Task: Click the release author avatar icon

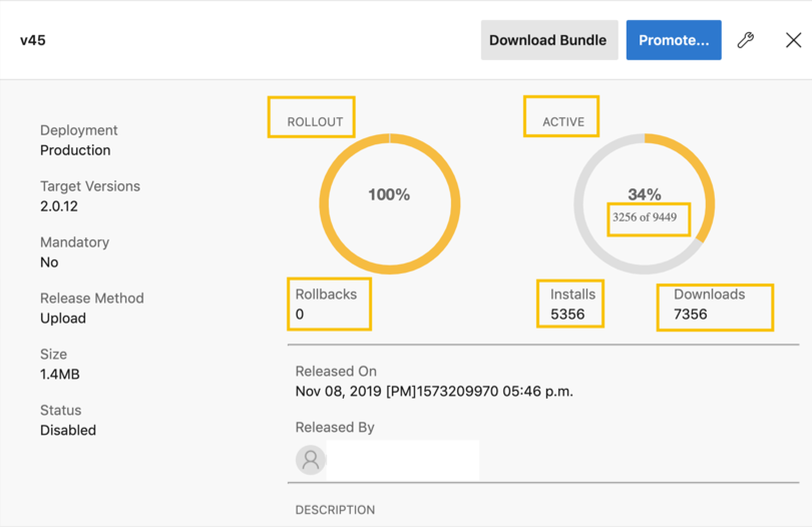Action: 311,460
